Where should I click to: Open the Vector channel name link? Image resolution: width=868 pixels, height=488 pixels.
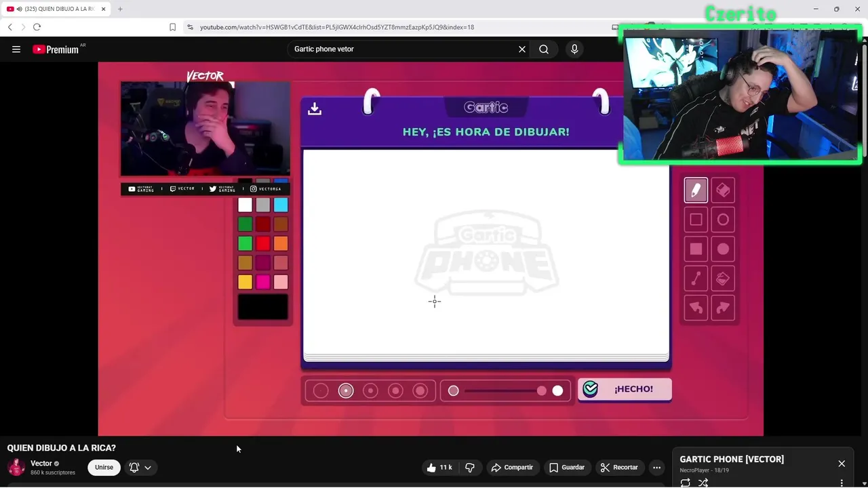pyautogui.click(x=41, y=464)
